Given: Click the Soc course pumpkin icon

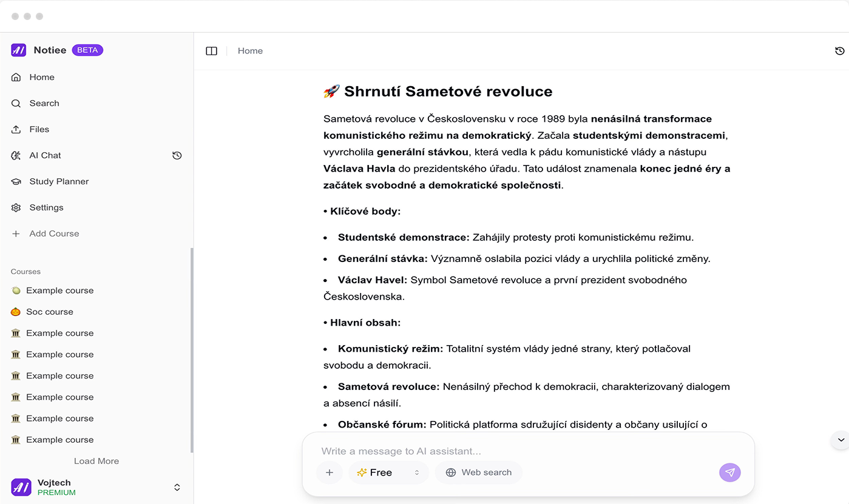Looking at the screenshot, I should (x=16, y=312).
